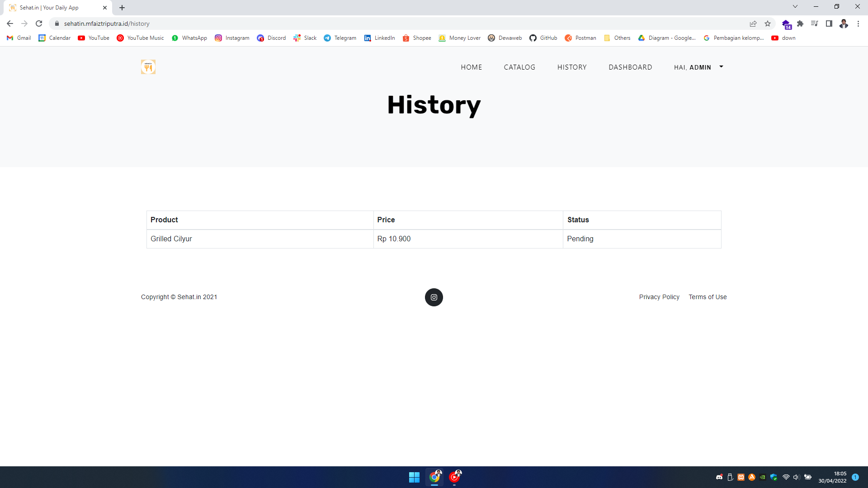Open the Others bookmarks folder
The image size is (868, 488).
point(617,38)
